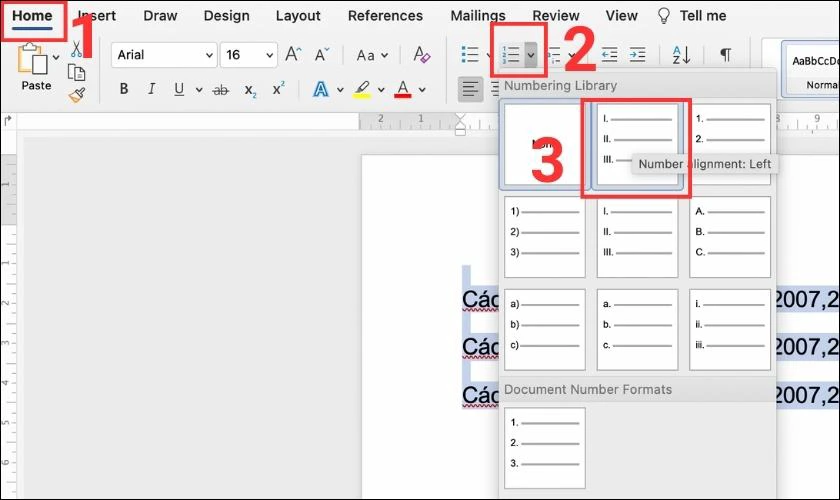Toggle show paragraph marks icon
Screen dimensions: 840x500
725,55
